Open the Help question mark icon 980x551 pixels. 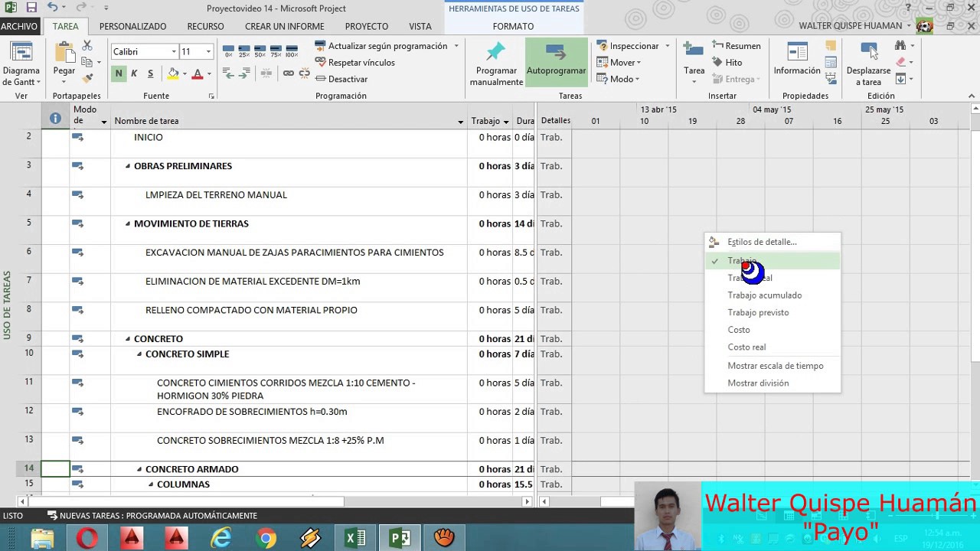point(908,8)
